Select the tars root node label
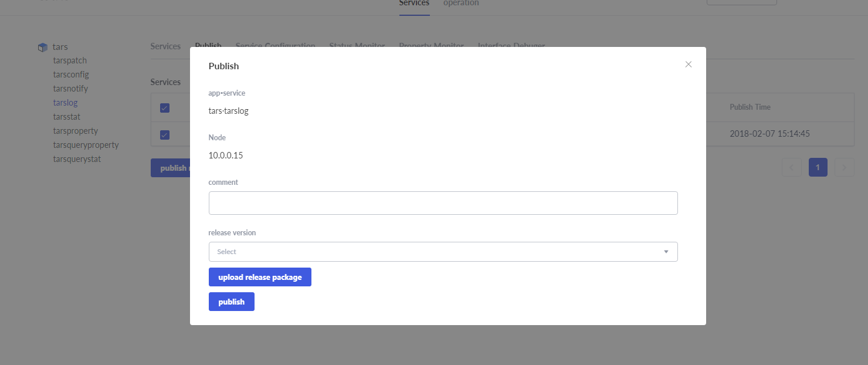 60,47
